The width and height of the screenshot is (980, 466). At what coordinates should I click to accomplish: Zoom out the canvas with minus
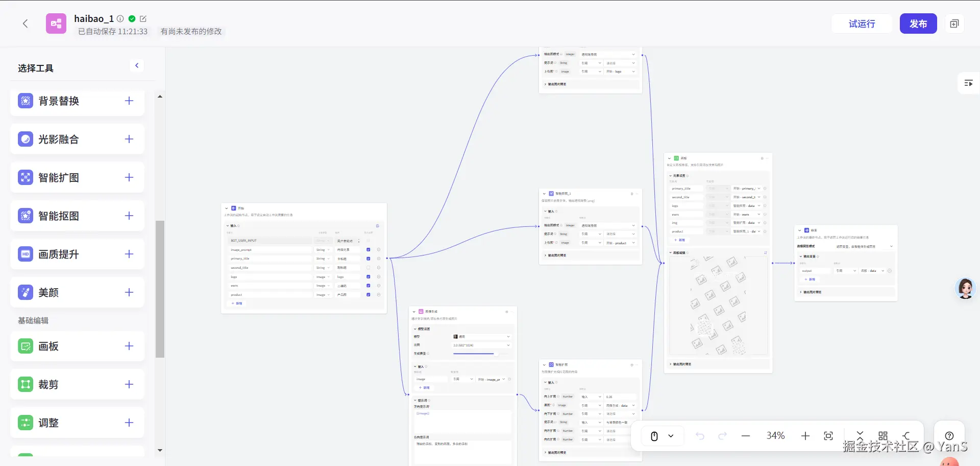(746, 436)
